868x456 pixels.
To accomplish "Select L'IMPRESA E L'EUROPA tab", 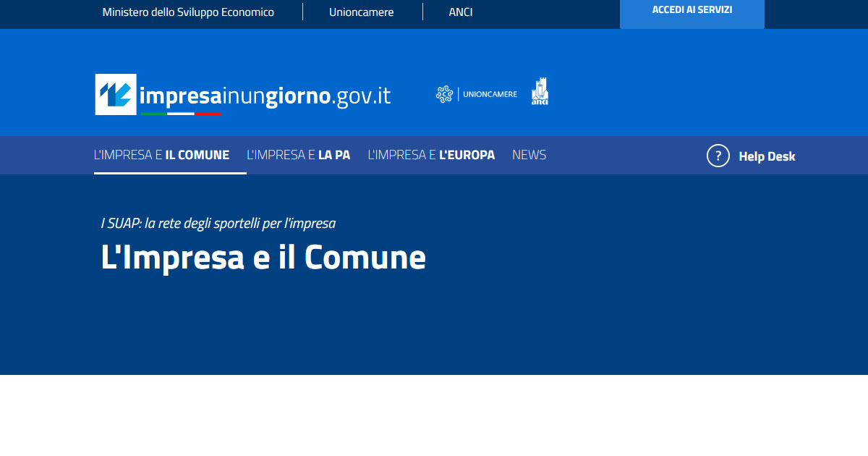I will click(431, 155).
